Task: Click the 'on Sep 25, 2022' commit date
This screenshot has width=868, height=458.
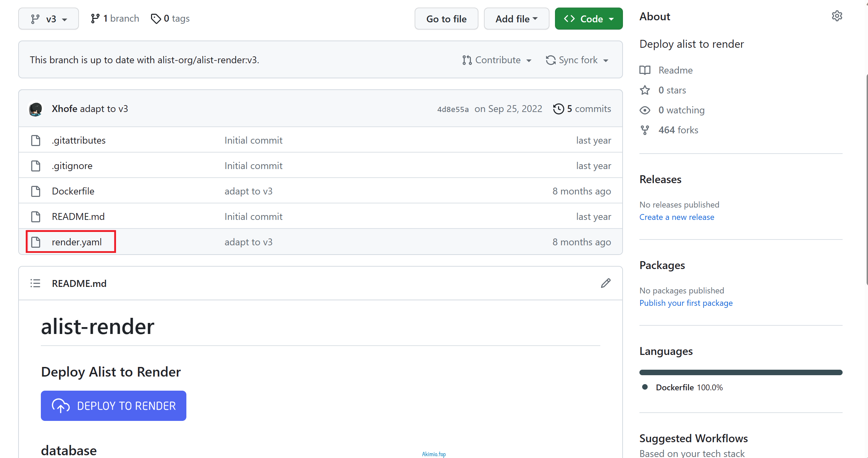Action: click(x=508, y=109)
